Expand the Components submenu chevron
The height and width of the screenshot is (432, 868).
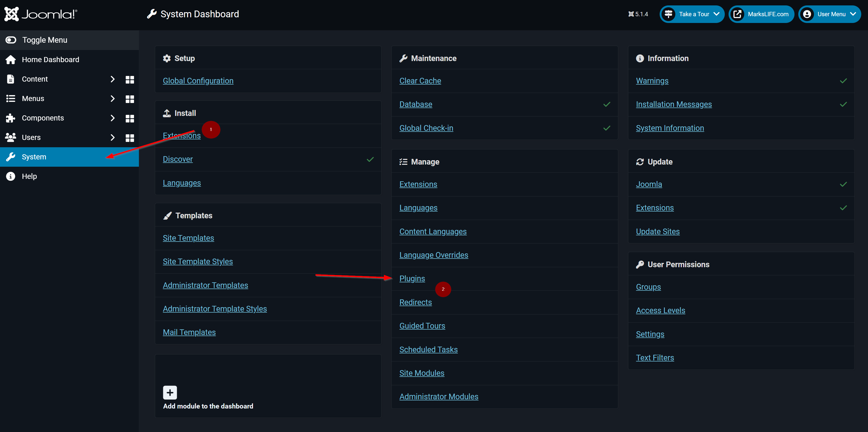coord(112,118)
